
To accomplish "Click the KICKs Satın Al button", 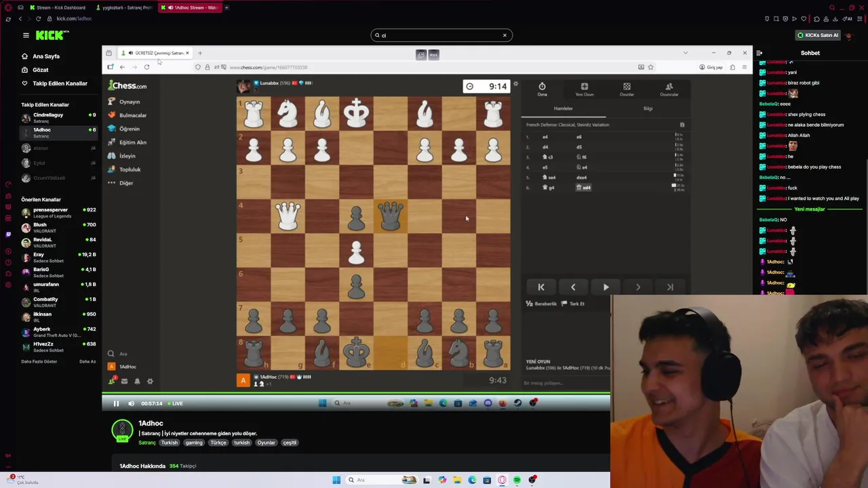I will point(818,35).
